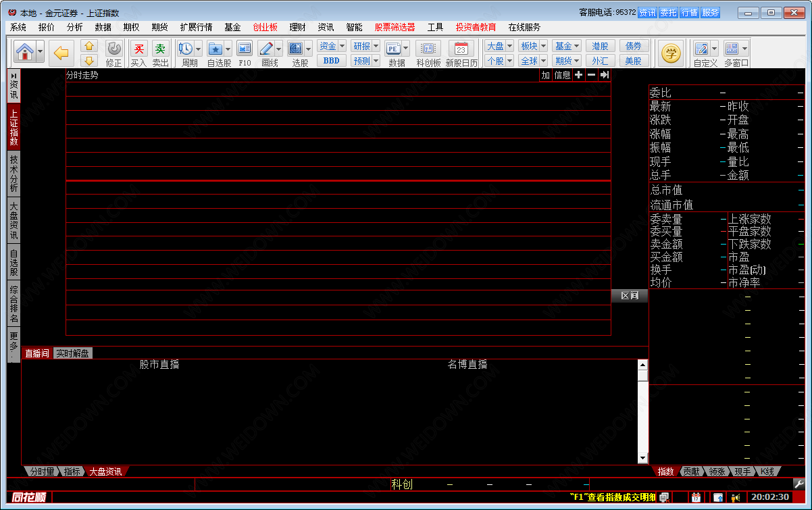Click the BBD button
Viewport: 812px width, 510px height.
332,60
